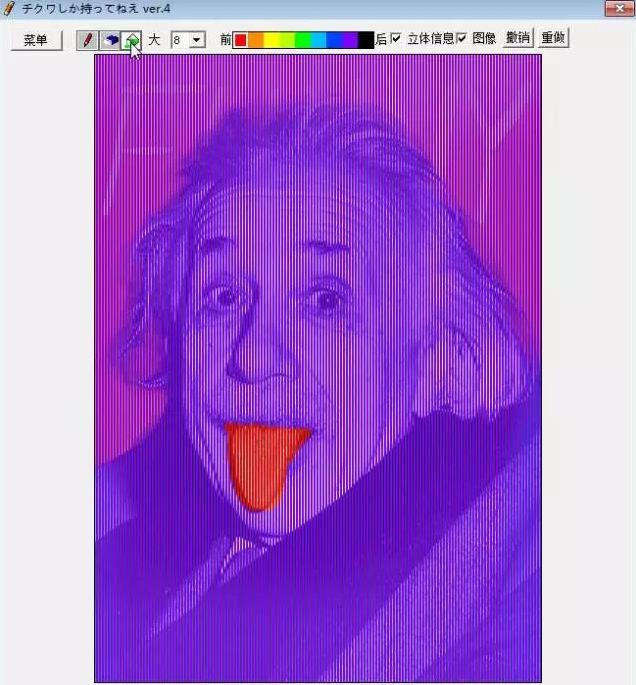Pick the black swatch at palette end
The image size is (636, 685).
(x=366, y=40)
